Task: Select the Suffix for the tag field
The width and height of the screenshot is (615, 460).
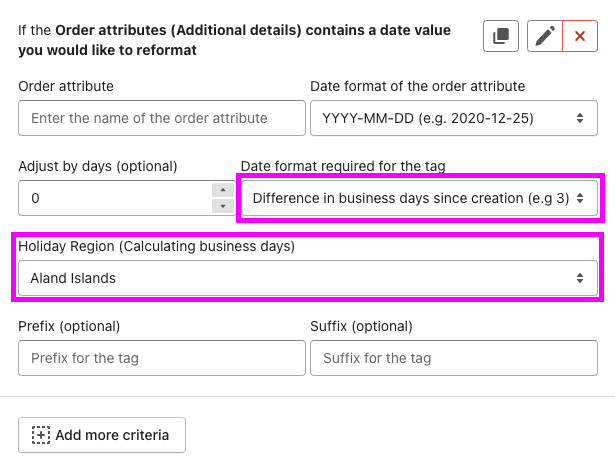Action: pyautogui.click(x=454, y=358)
